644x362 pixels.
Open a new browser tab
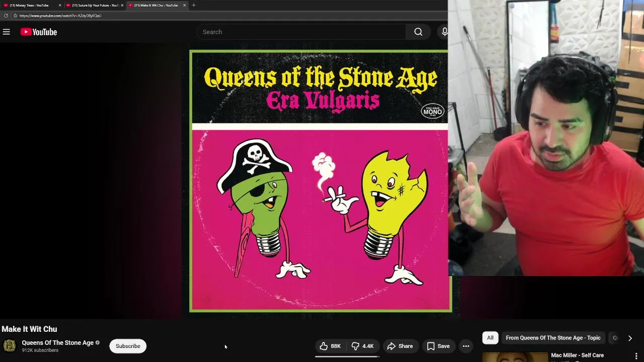[x=194, y=5]
